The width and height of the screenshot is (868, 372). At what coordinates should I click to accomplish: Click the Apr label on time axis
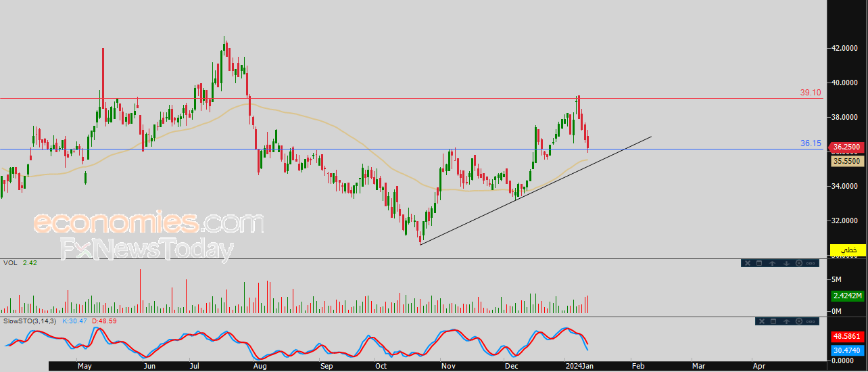[x=758, y=366]
